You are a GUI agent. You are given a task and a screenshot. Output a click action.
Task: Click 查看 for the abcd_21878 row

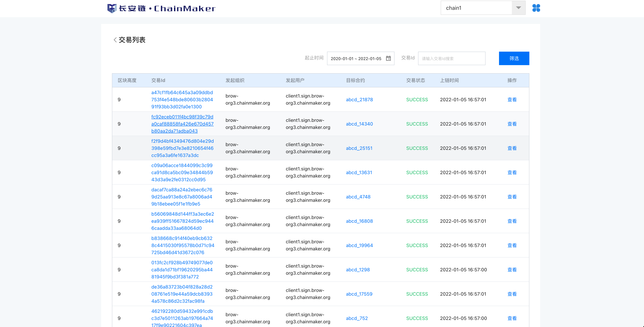click(512, 100)
